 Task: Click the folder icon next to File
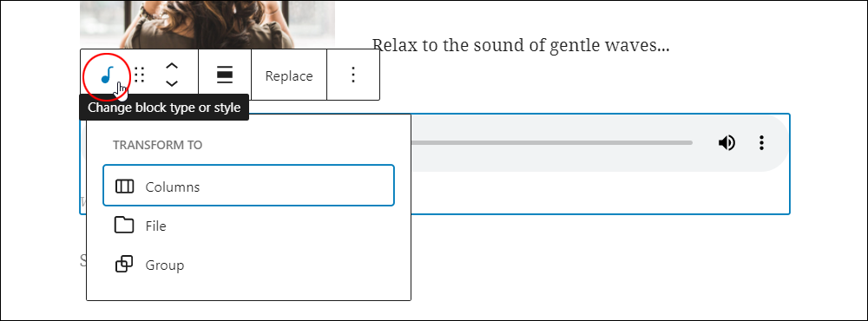tap(124, 226)
